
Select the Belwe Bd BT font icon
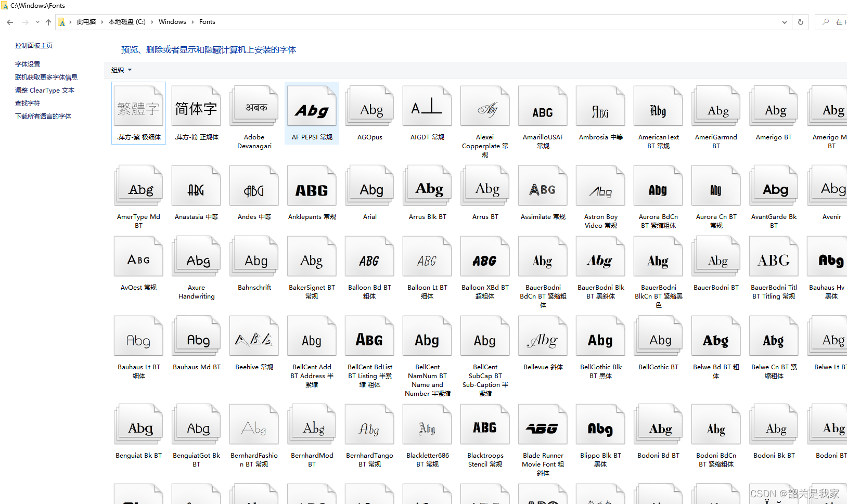pos(716,336)
